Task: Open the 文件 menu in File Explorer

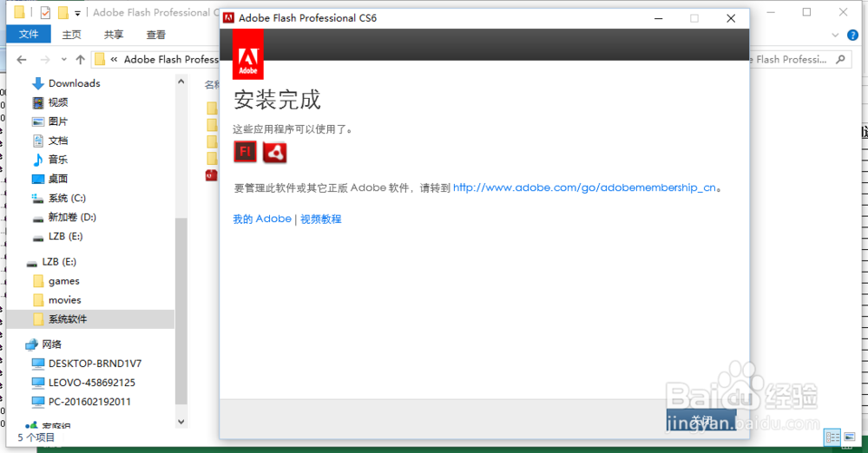Action: point(29,35)
